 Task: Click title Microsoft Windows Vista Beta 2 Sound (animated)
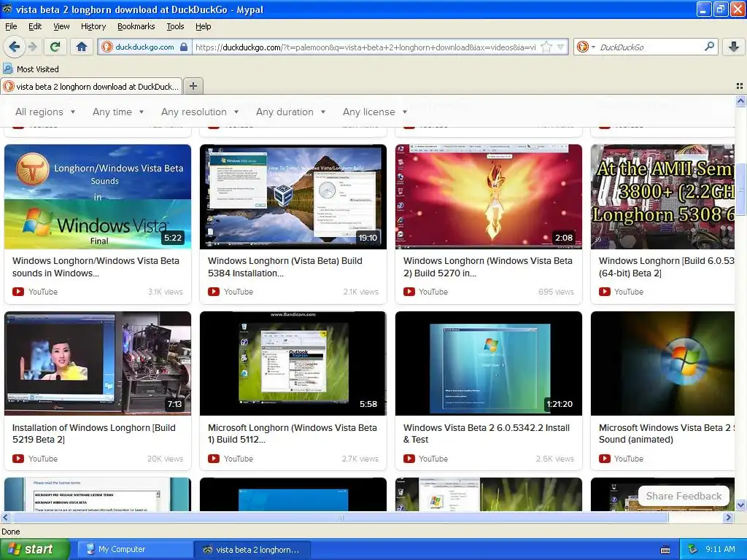666,433
